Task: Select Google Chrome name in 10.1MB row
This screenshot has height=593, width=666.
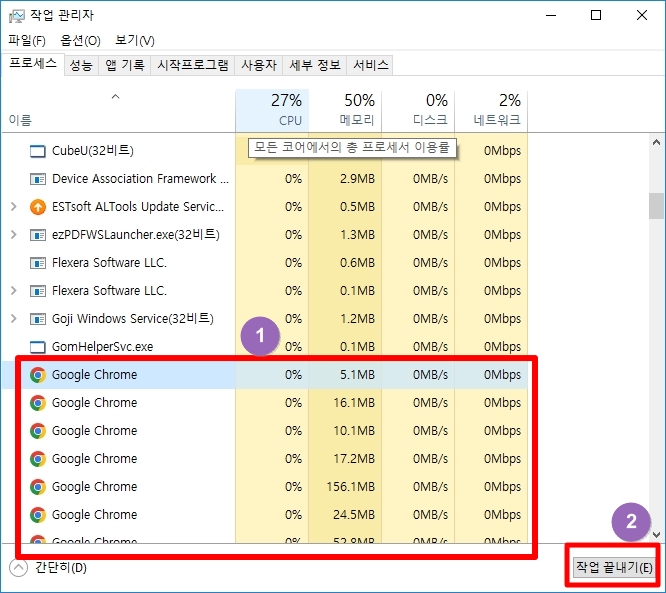Action: [x=94, y=431]
